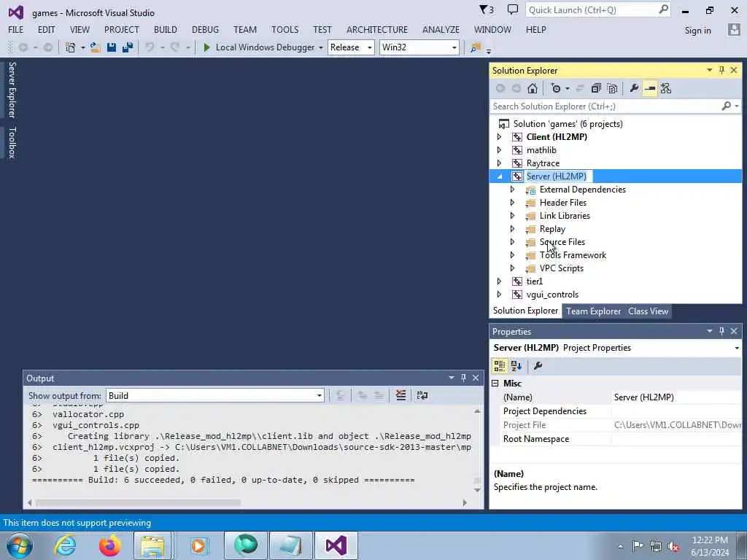Click the Project Dependencies property value
This screenshot has height=560, width=747.
point(676,411)
